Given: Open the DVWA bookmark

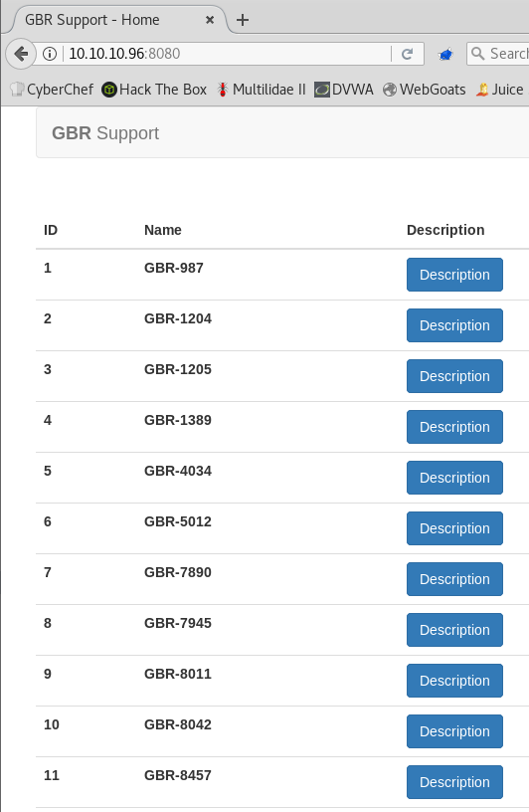Looking at the screenshot, I should coord(344,90).
